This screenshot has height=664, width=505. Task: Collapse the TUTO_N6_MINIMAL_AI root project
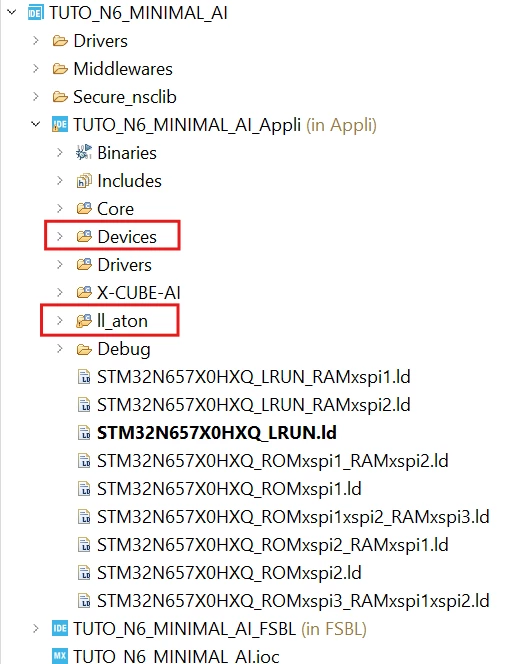(12, 13)
